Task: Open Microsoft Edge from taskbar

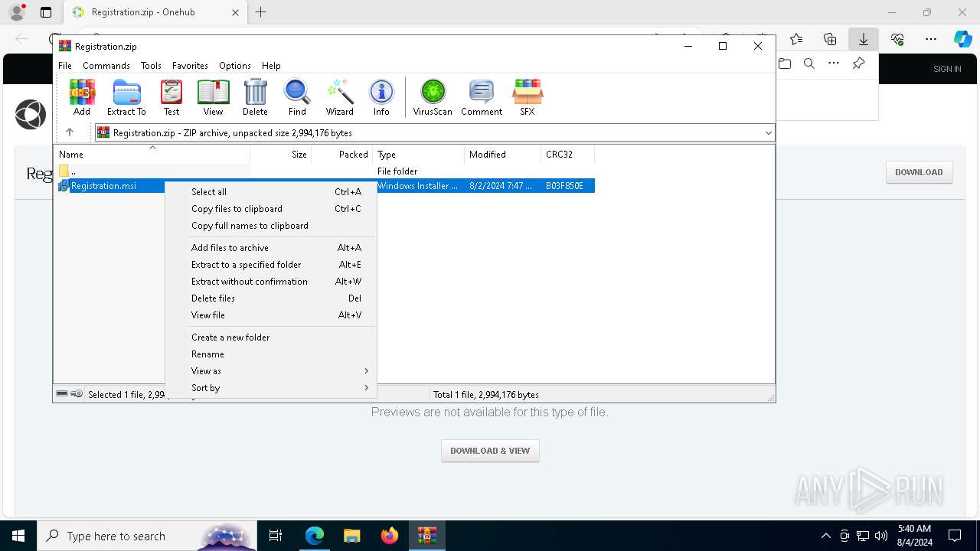Action: (315, 536)
